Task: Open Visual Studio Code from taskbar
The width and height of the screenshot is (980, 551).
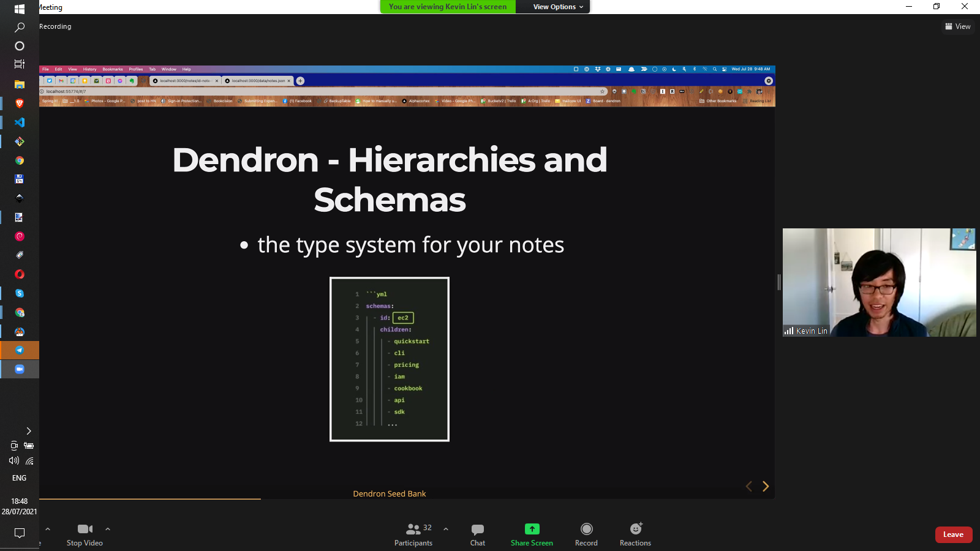Action: click(20, 122)
